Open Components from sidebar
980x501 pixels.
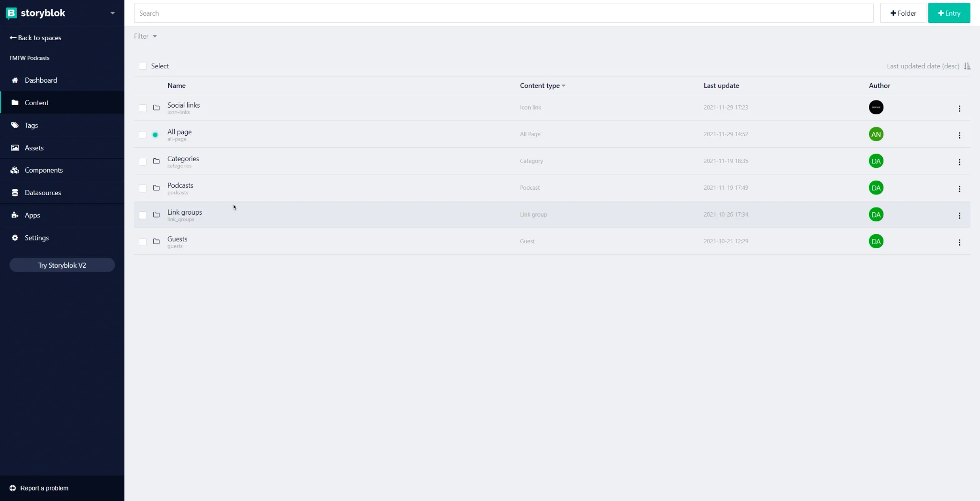[x=62, y=170]
